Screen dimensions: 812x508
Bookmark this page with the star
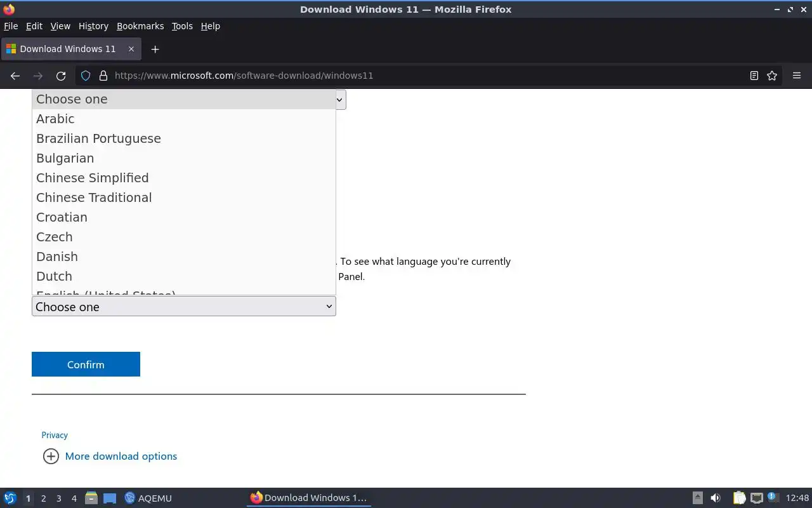tap(772, 76)
